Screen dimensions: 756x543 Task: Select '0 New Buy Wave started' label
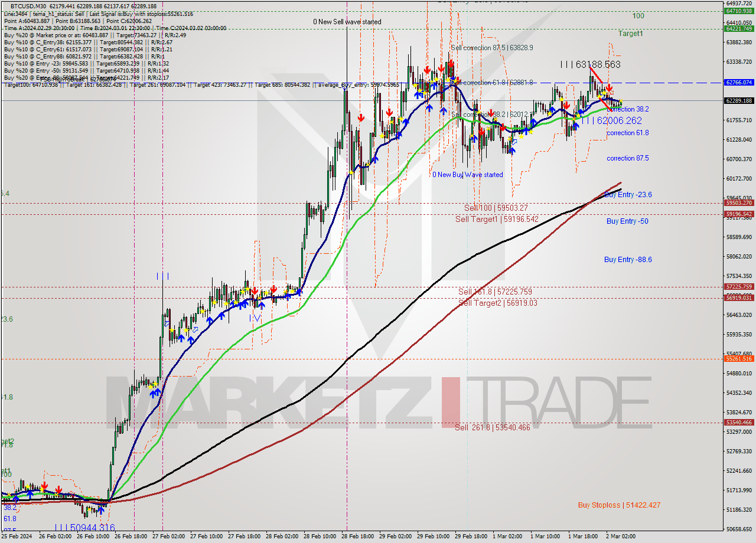point(468,175)
